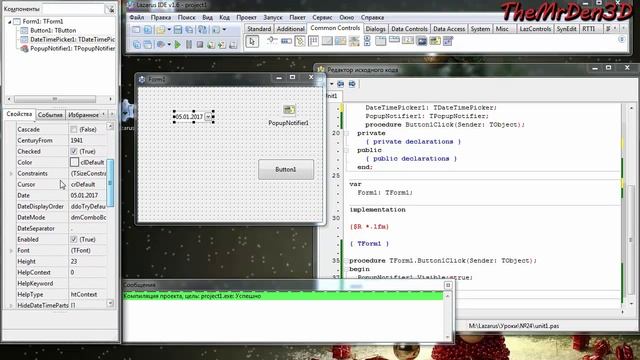Pick the TProgressBar component in palette
Screen dimensions: 640x360
click(286, 41)
